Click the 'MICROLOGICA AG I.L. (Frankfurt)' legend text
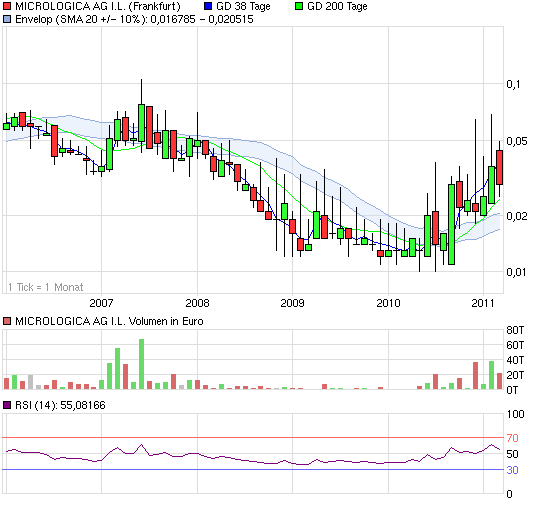545x515 pixels. pos(98,6)
